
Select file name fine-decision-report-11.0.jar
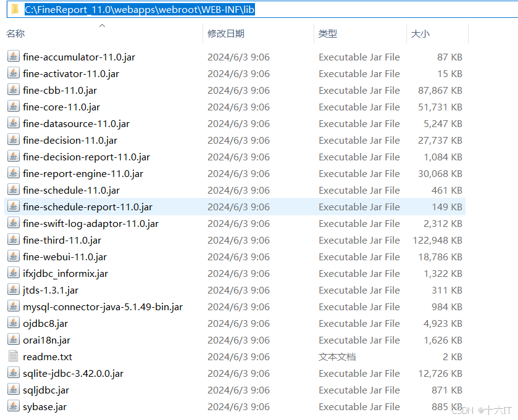[x=86, y=157]
